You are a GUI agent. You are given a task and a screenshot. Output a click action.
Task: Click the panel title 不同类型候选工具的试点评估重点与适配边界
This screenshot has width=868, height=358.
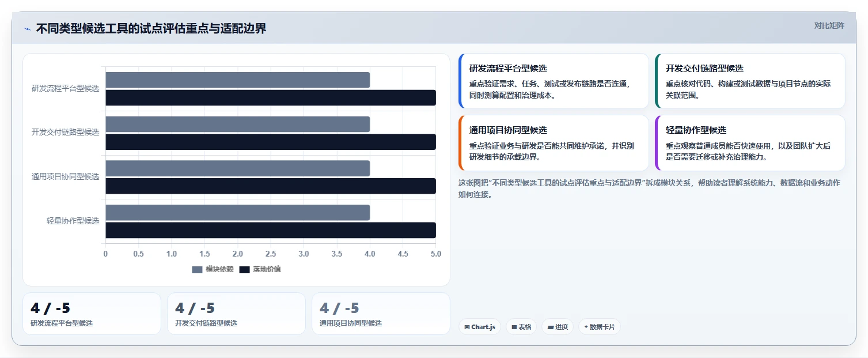click(151, 29)
